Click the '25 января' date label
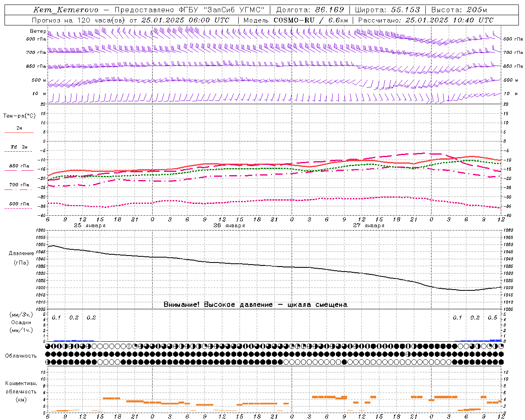Viewport: 525px width, 420px height. click(89, 226)
